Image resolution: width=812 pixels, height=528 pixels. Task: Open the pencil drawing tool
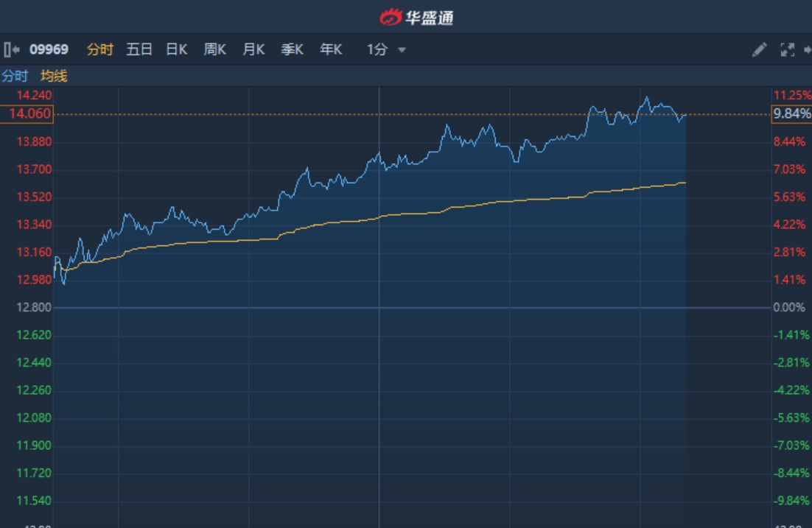[759, 50]
